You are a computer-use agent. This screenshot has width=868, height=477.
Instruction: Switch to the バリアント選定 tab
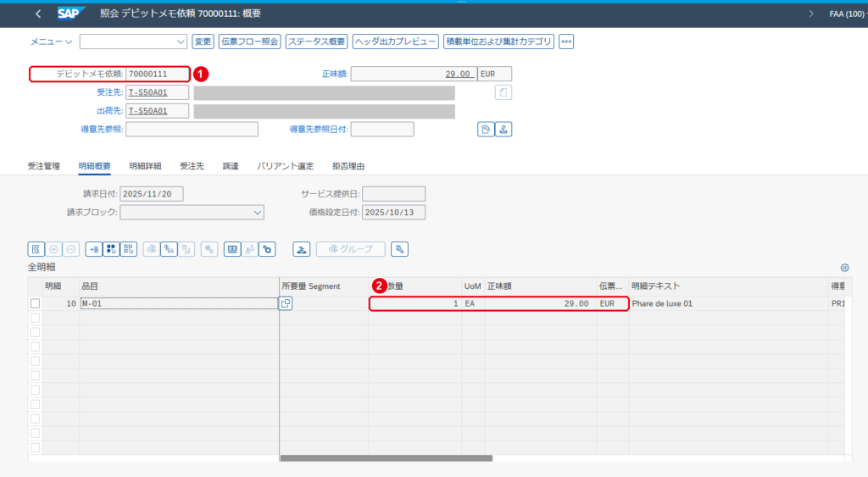[x=285, y=166]
